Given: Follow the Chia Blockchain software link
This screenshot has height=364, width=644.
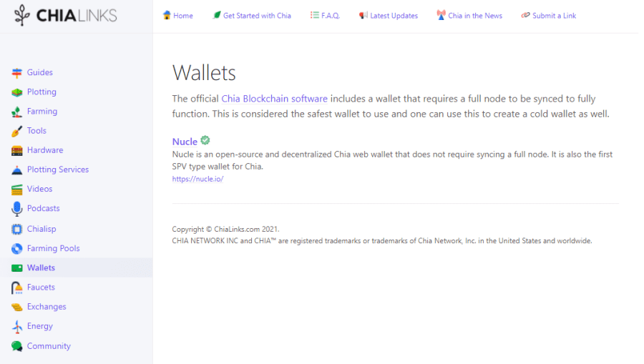Looking at the screenshot, I should point(274,99).
